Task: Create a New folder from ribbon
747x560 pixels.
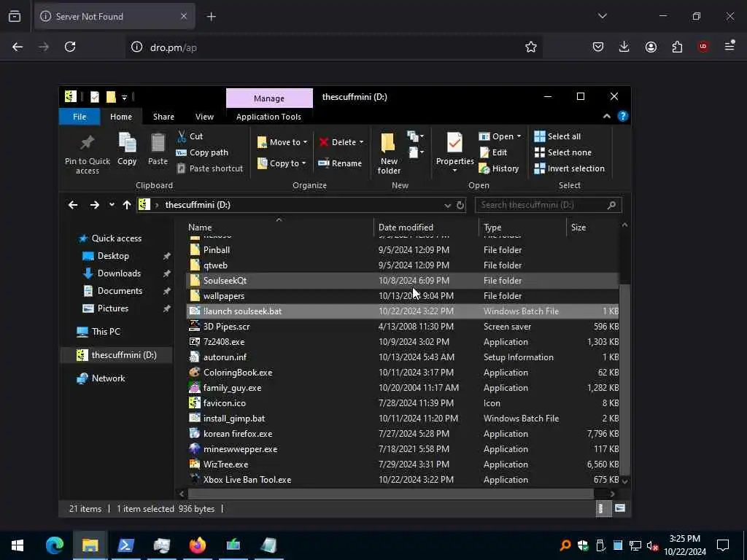Action: pyautogui.click(x=389, y=153)
